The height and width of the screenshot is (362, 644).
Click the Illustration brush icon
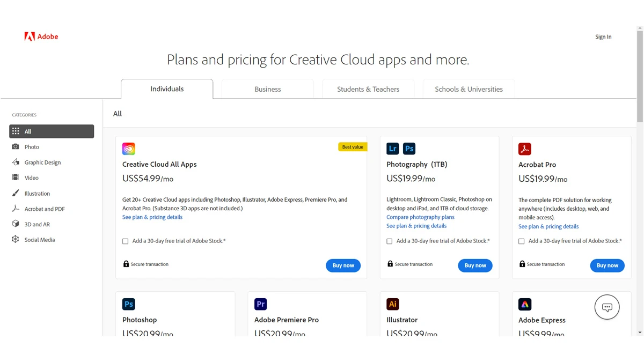[x=16, y=193]
